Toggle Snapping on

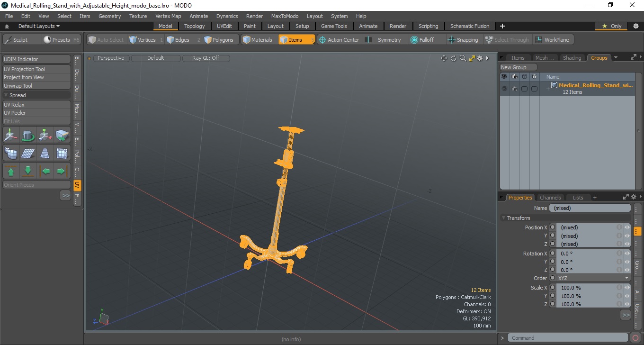[x=463, y=40]
